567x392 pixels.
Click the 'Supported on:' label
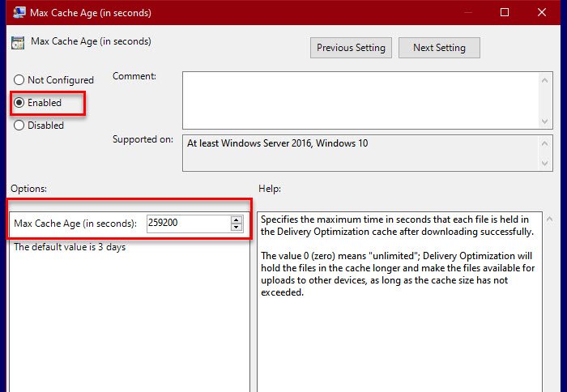(x=143, y=139)
